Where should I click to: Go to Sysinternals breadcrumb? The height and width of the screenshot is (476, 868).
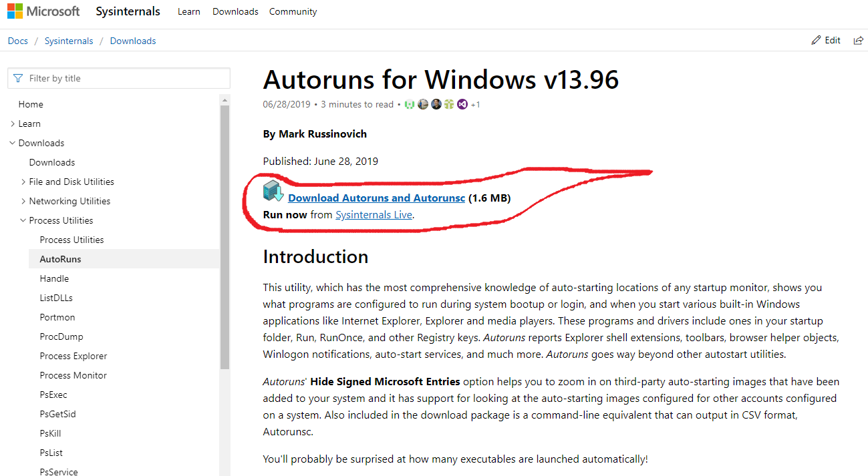point(69,41)
